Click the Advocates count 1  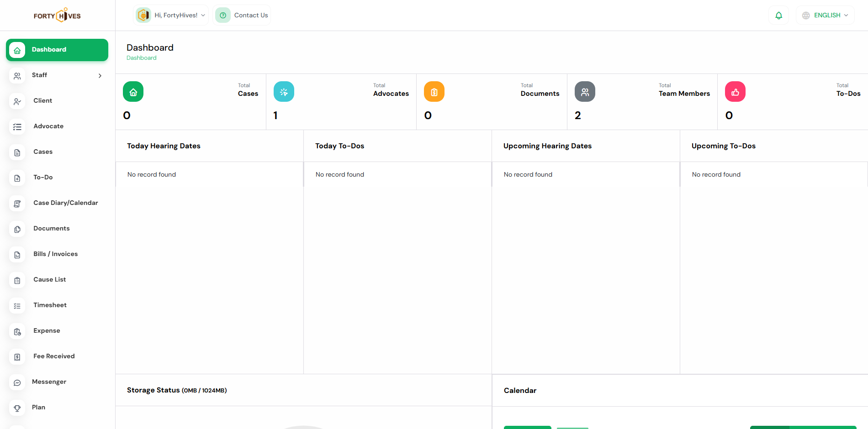[275, 115]
